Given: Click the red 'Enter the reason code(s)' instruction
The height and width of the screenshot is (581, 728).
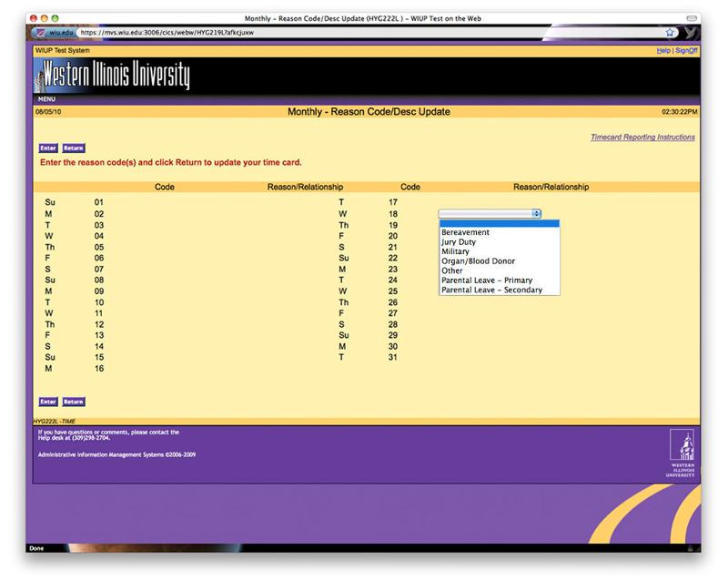Looking at the screenshot, I should [x=171, y=162].
